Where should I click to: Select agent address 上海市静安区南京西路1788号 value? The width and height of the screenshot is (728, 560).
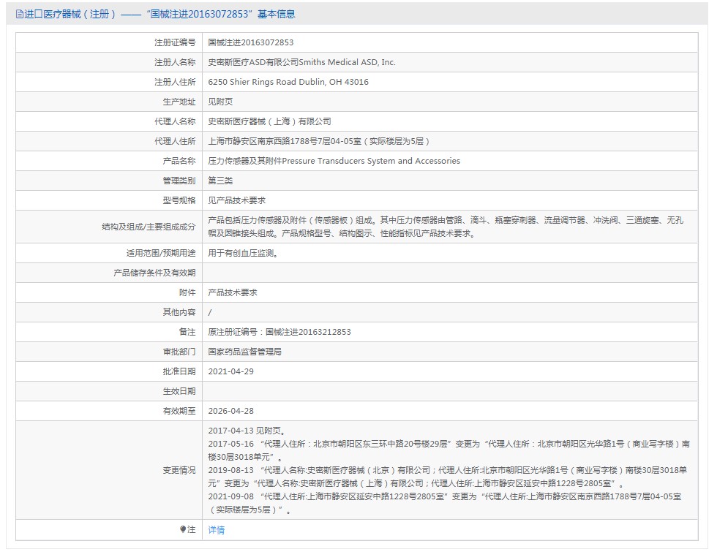[x=318, y=141]
